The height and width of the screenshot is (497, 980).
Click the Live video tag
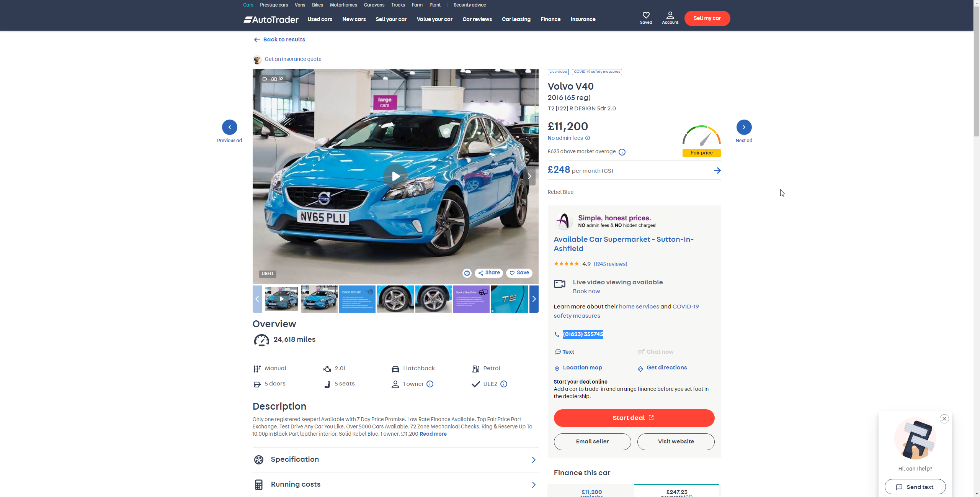[558, 72]
